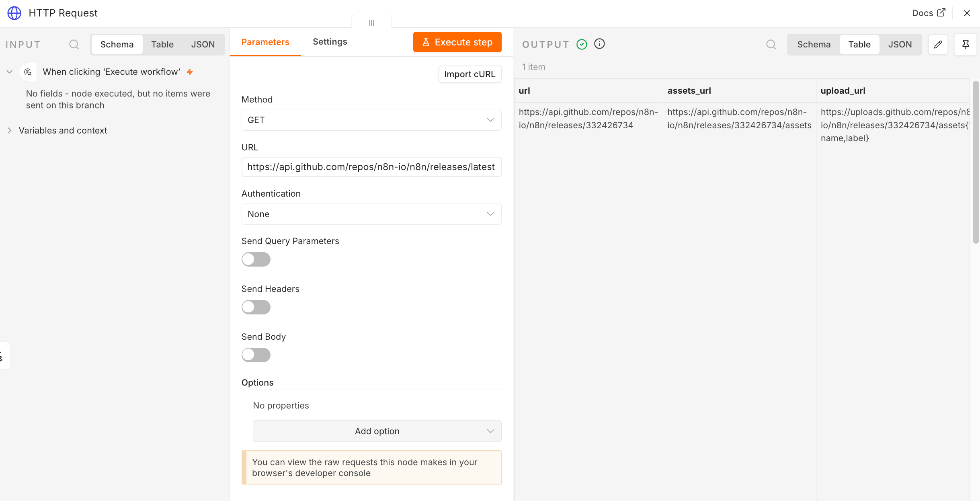Click the pencil edit output icon
The height and width of the screenshot is (501, 980).
938,44
